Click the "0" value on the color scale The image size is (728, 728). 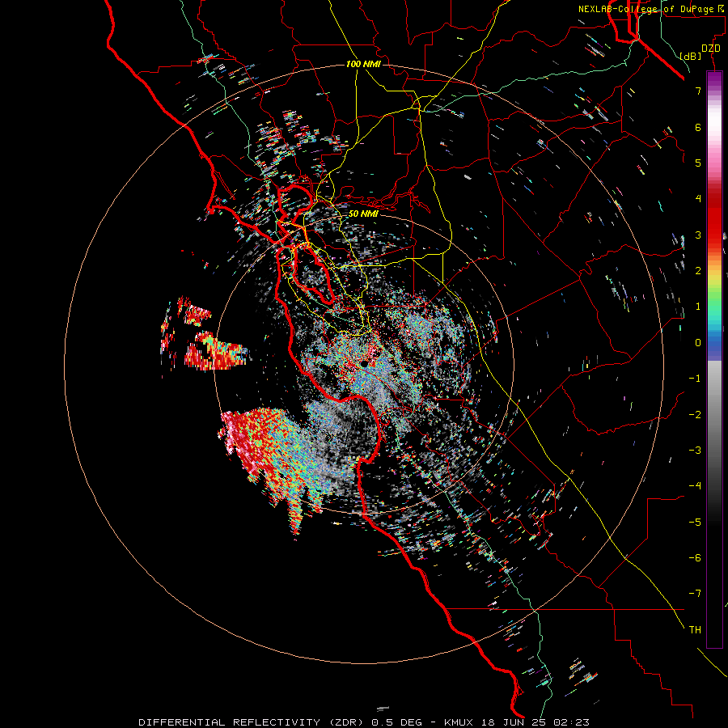(x=698, y=343)
